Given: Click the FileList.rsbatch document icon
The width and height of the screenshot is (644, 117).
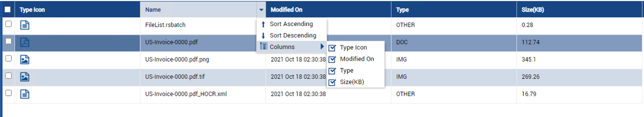Looking at the screenshot, I should (x=25, y=25).
